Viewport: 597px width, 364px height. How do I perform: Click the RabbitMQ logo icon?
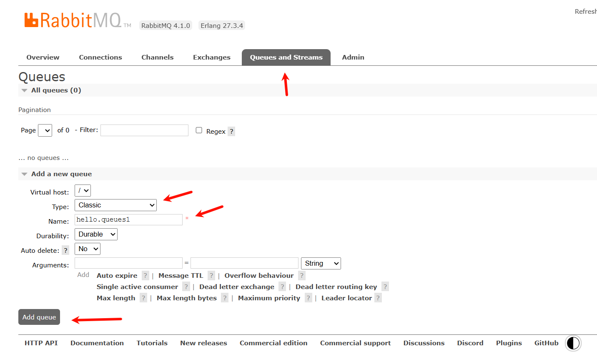(x=32, y=20)
